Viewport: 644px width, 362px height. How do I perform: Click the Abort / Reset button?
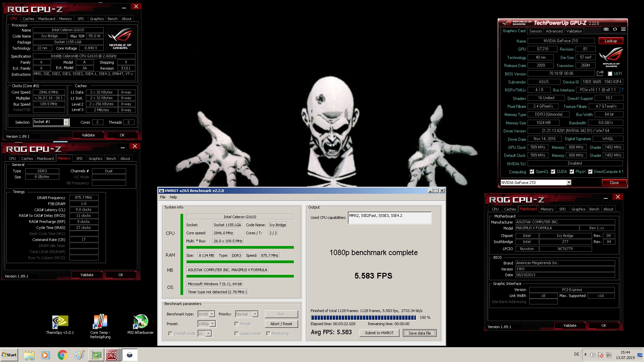click(281, 324)
